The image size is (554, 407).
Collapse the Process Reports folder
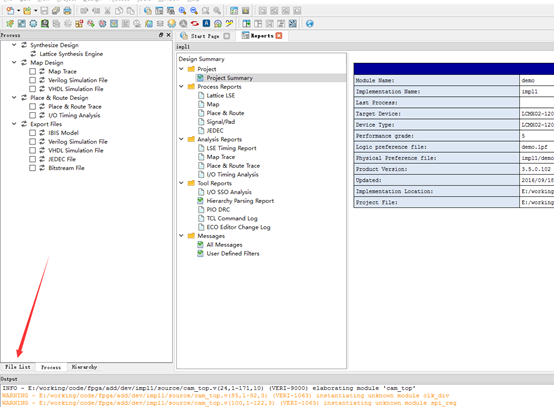181,87
